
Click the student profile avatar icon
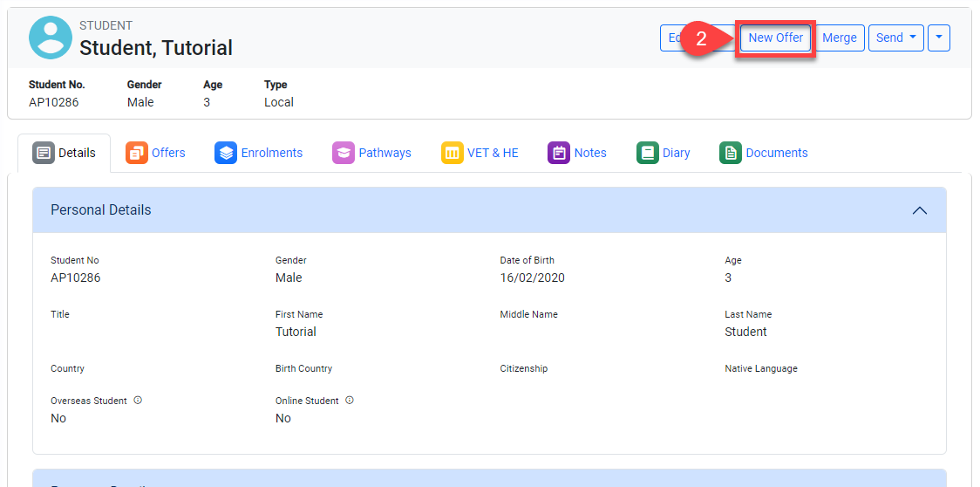tap(51, 38)
